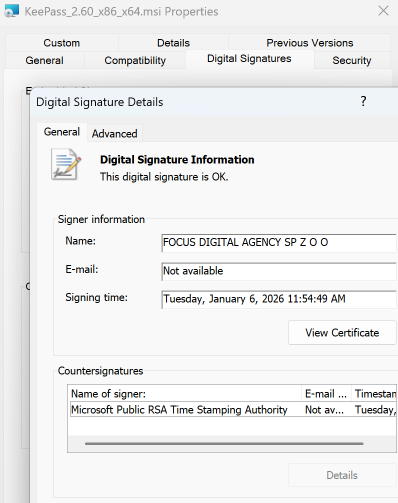Click the 'E-mail ...' column header
Screen dimensions: 398x503
(x=326, y=394)
